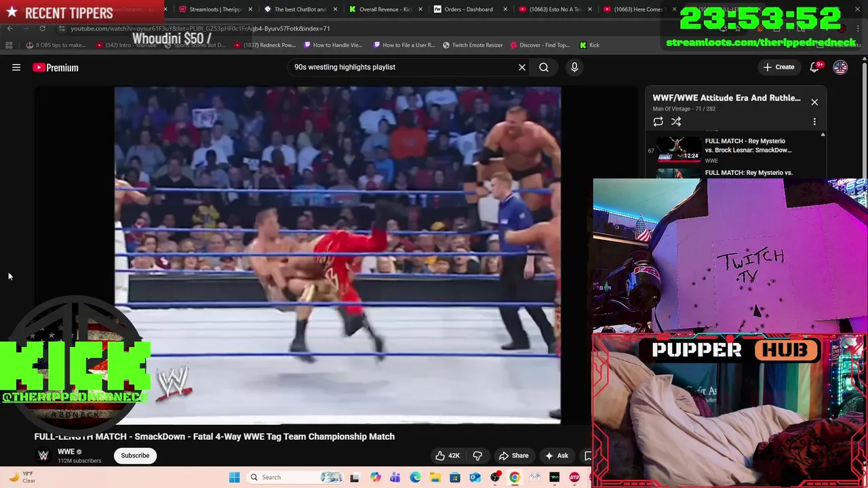
Task: Open Discover - Find Top... bookmark
Action: pos(540,45)
